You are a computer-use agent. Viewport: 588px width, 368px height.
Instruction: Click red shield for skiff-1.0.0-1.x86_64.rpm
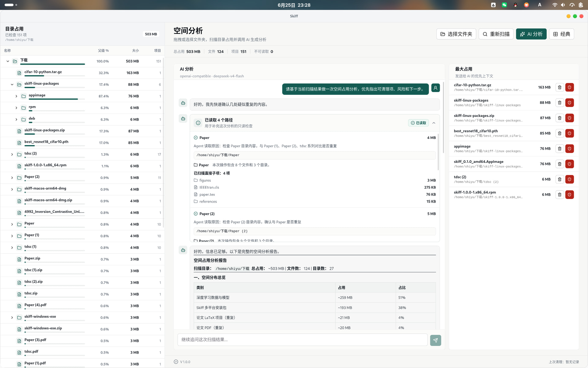point(569,195)
